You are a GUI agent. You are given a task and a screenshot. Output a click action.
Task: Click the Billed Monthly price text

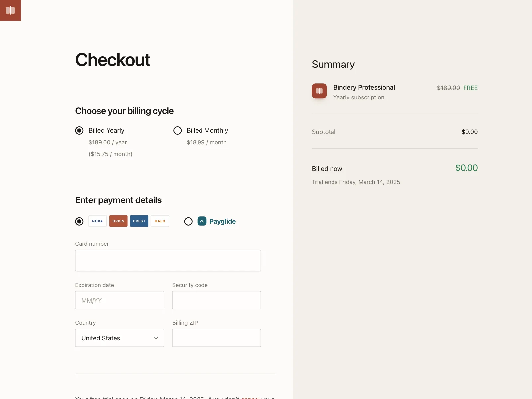pyautogui.click(x=206, y=142)
